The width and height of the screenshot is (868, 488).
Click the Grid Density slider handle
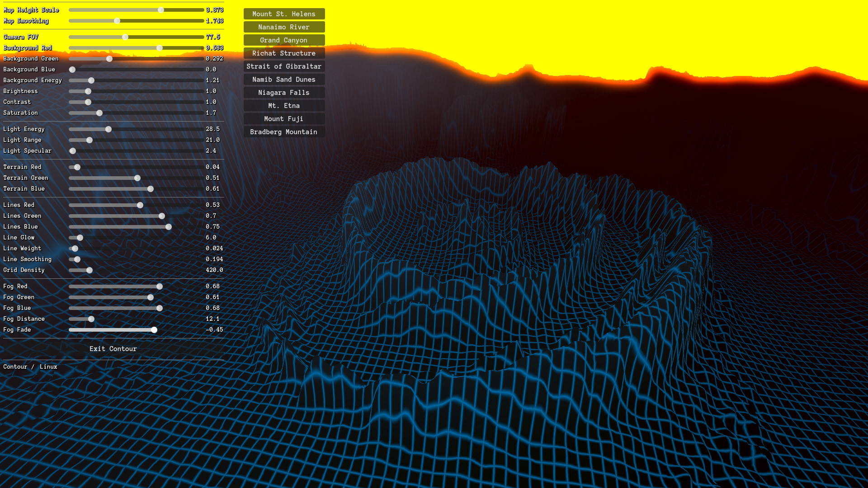(x=90, y=270)
